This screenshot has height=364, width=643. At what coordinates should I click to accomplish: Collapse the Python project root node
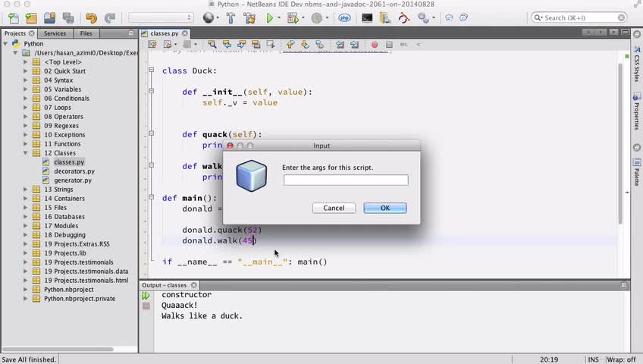tap(6, 43)
